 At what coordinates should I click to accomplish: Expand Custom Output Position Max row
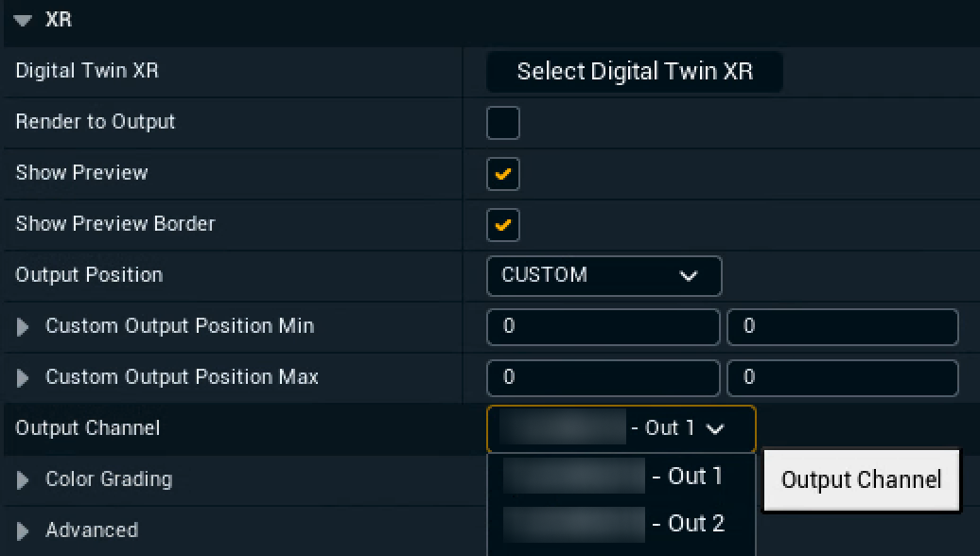tap(24, 378)
